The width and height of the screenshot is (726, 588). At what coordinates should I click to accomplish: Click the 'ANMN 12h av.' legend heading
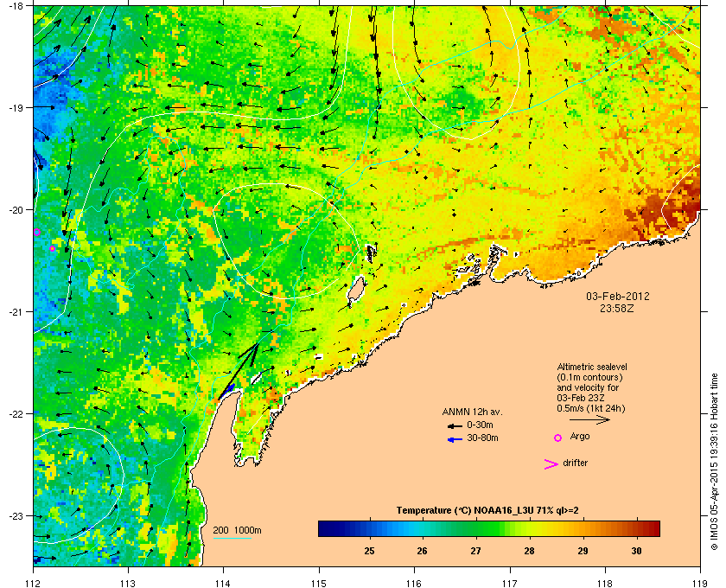472,412
